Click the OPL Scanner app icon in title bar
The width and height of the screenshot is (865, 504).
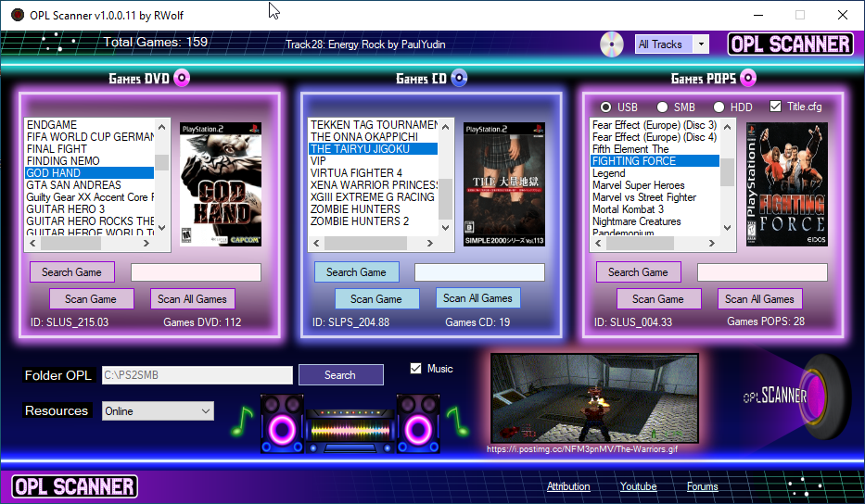click(18, 15)
